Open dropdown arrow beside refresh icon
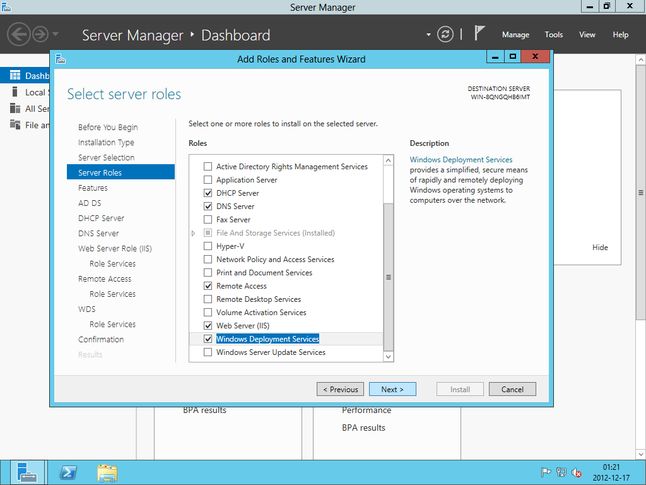Image resolution: width=646 pixels, height=485 pixels. point(428,35)
